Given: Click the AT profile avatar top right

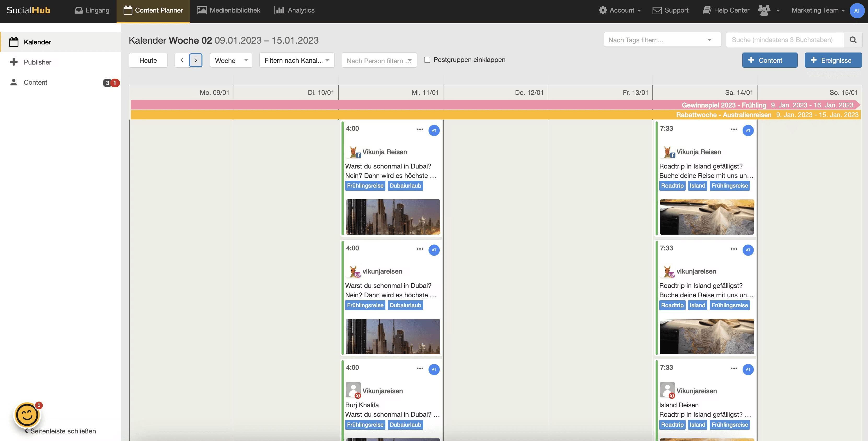Looking at the screenshot, I should [857, 10].
